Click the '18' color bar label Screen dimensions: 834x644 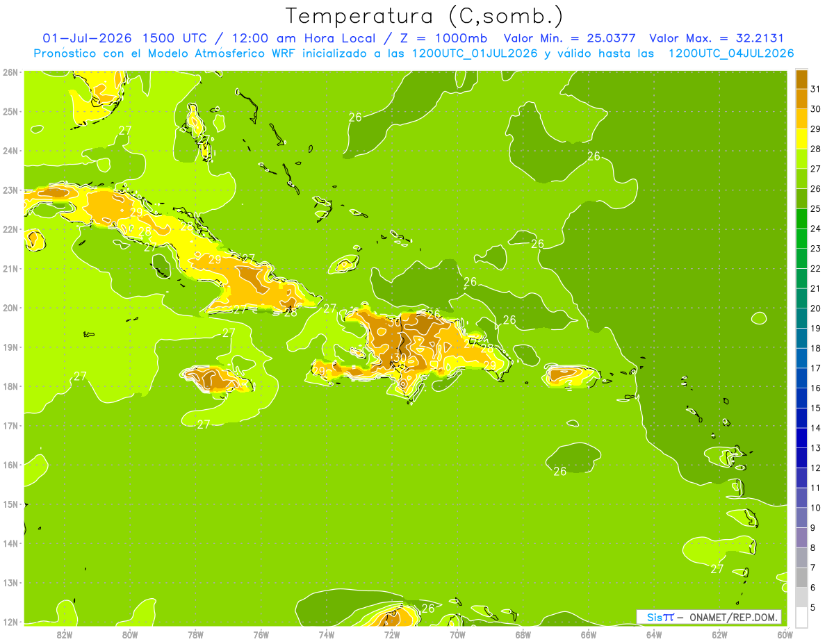815,348
